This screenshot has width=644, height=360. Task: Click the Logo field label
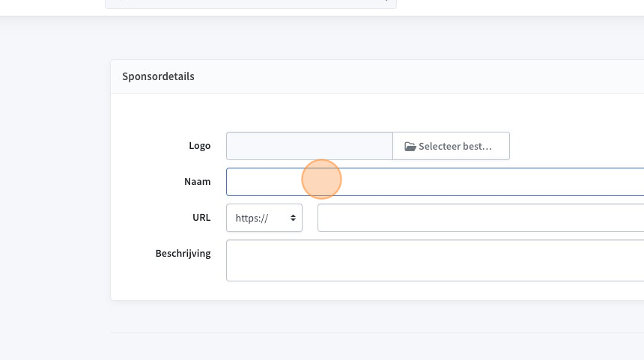click(200, 146)
